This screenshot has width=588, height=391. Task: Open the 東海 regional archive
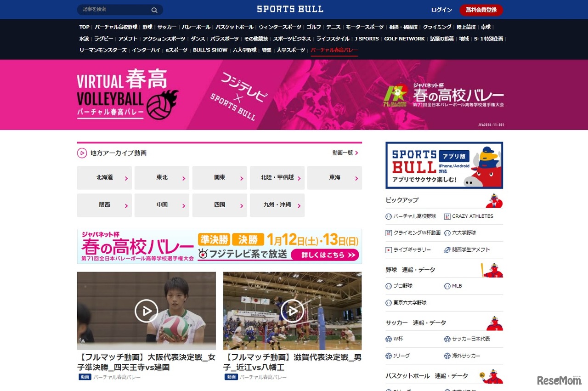click(x=334, y=178)
